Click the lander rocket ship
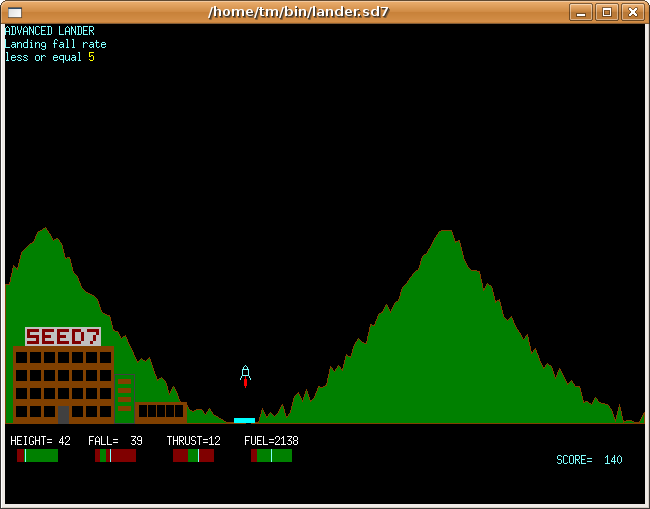The image size is (650, 509). pyautogui.click(x=245, y=373)
